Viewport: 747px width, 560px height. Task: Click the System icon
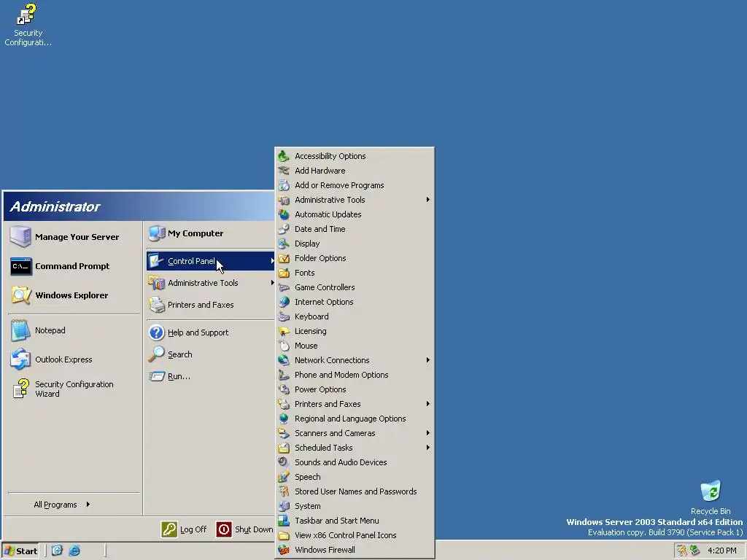tap(284, 506)
